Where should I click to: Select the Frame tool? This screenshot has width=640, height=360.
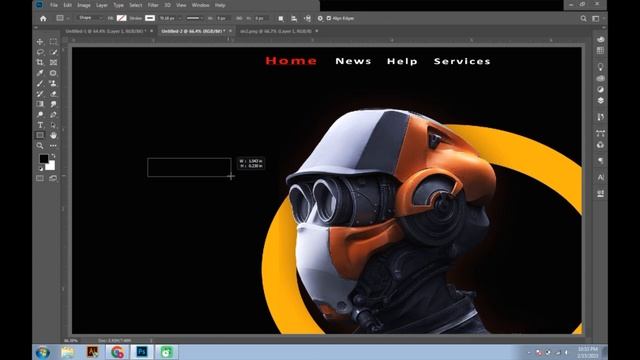point(53,62)
